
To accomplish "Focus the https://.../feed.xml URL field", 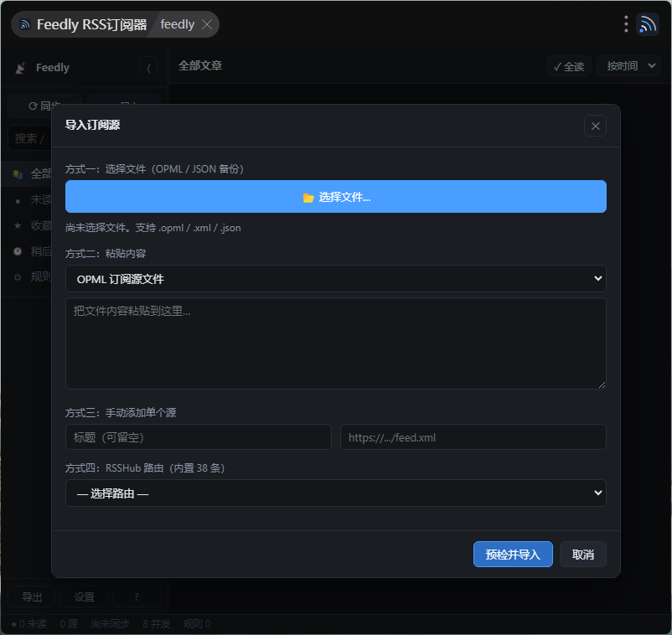I will pos(473,437).
